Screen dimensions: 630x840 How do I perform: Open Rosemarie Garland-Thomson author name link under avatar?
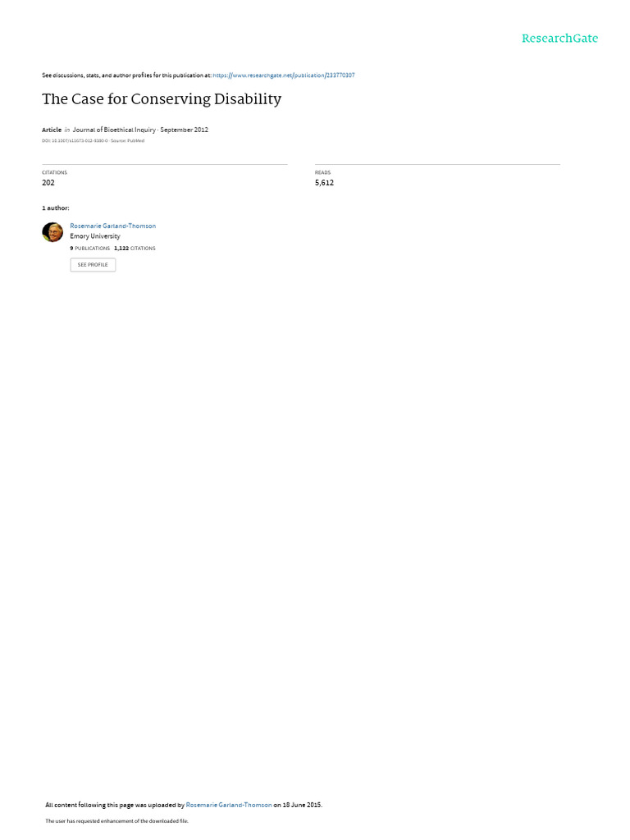[x=113, y=226]
